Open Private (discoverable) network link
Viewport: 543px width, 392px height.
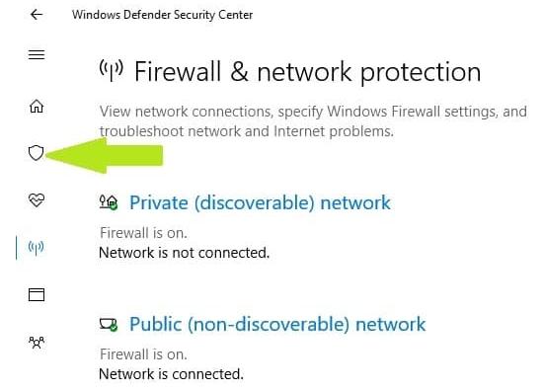point(260,202)
